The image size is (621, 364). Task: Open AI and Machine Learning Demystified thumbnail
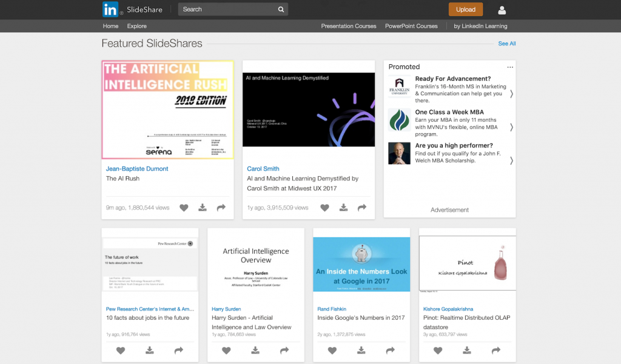tap(309, 110)
